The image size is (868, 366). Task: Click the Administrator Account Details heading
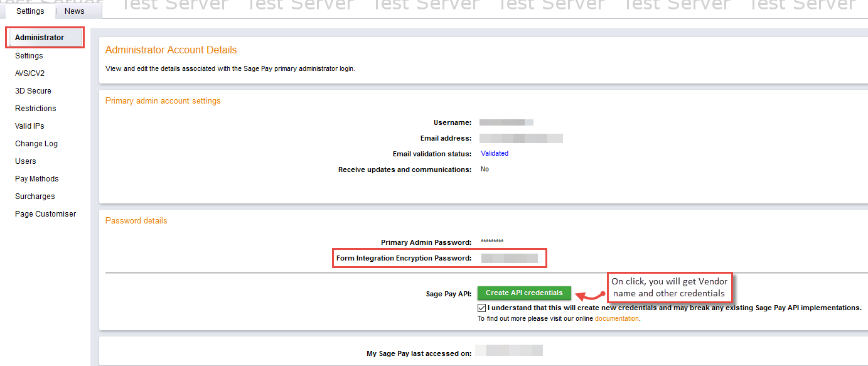[171, 50]
